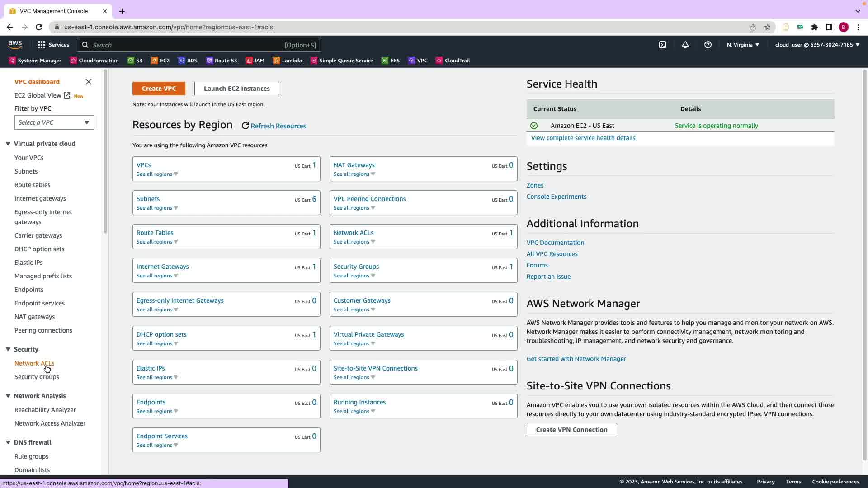Select Security groups in sidebar

click(x=37, y=377)
